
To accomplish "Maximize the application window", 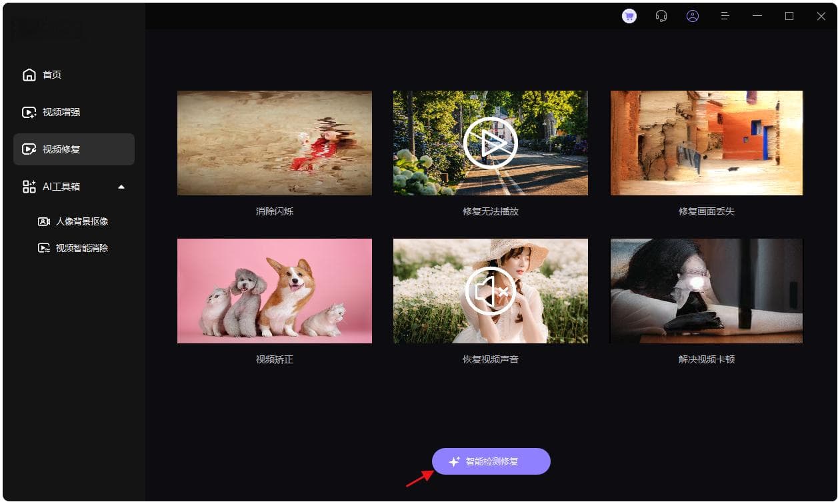I will 789,17.
